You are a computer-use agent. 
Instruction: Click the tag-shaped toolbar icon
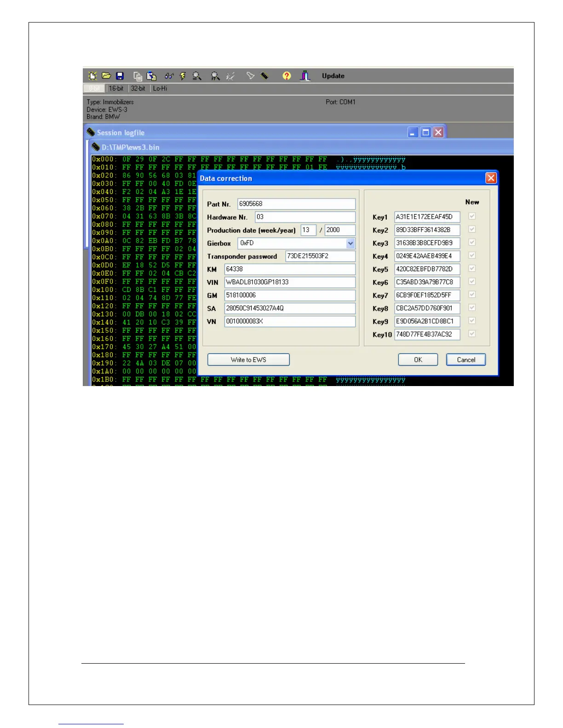pos(250,75)
